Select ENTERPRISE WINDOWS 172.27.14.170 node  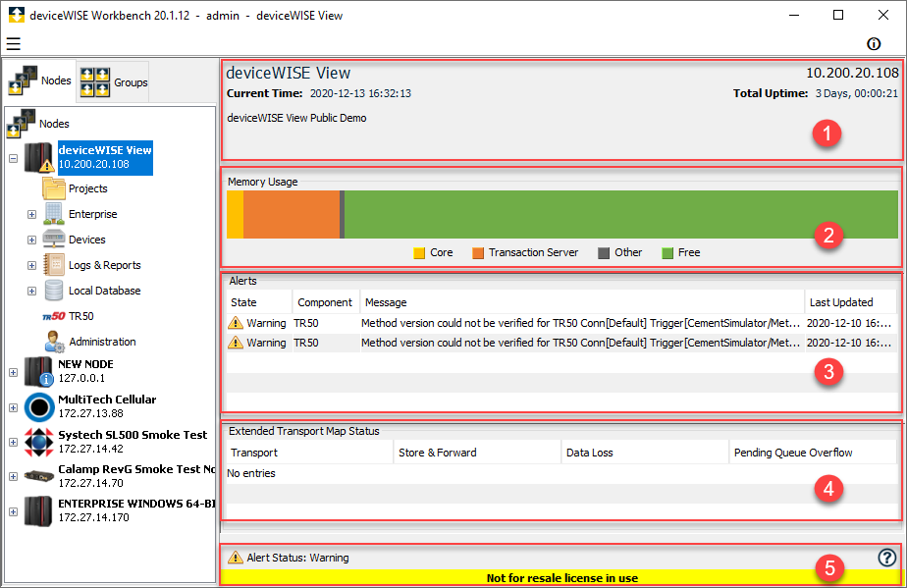tap(136, 510)
